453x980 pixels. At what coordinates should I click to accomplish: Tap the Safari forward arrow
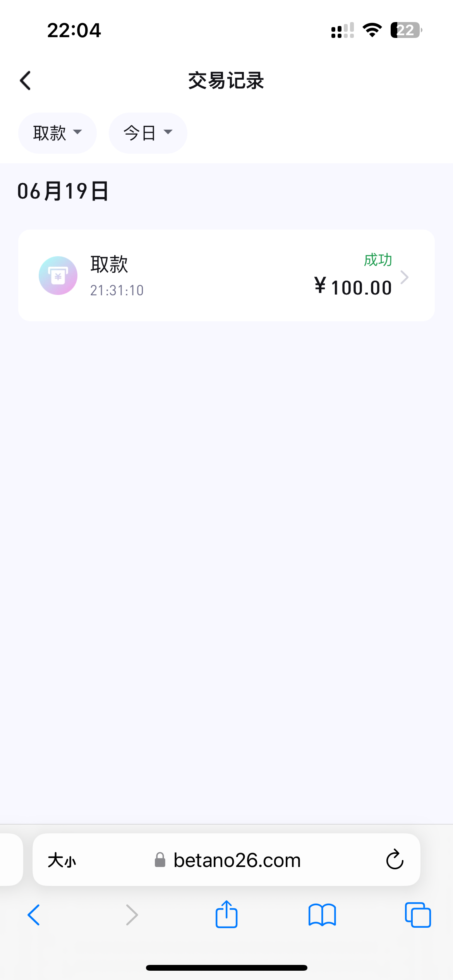click(132, 915)
